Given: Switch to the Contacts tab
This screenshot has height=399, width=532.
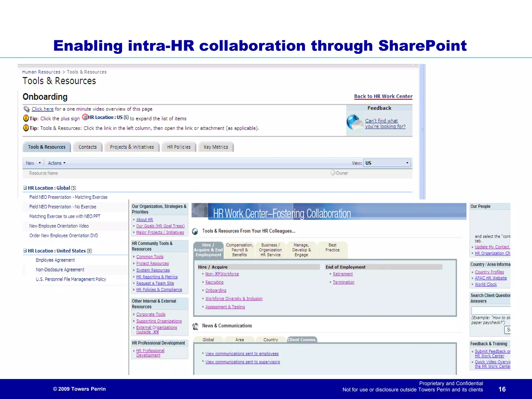Looking at the screenshot, I should pyautogui.click(x=88, y=147).
